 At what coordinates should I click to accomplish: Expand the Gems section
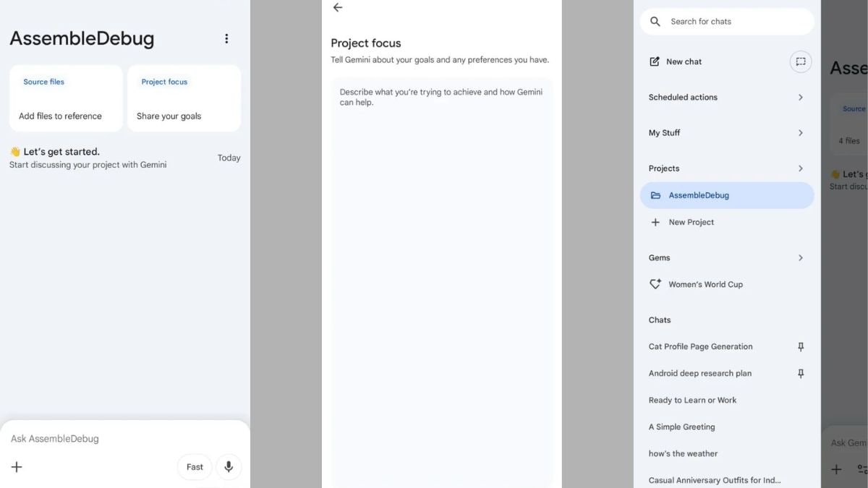[x=800, y=257]
